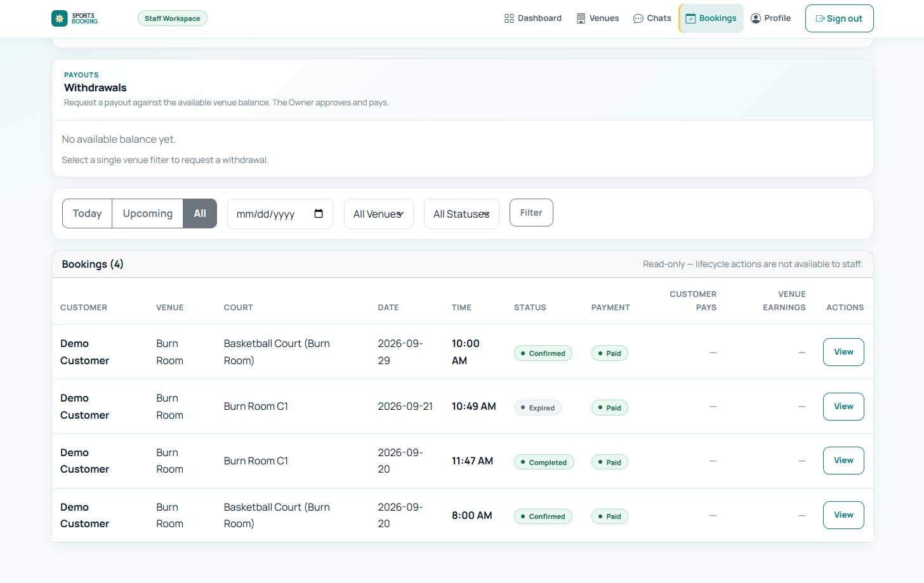Click the Dashboard grid icon
The height and width of the screenshot is (583, 924).
509,18
